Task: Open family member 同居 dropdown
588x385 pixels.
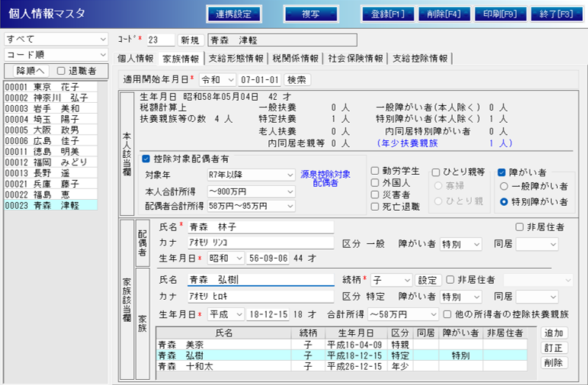Action: (x=537, y=297)
